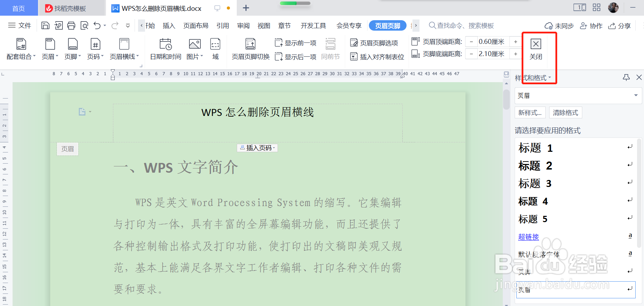Open the 页眉 style dropdown in styles pane

point(636,95)
